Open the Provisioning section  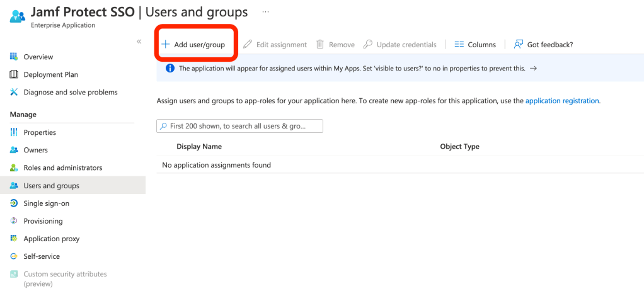pyautogui.click(x=43, y=221)
